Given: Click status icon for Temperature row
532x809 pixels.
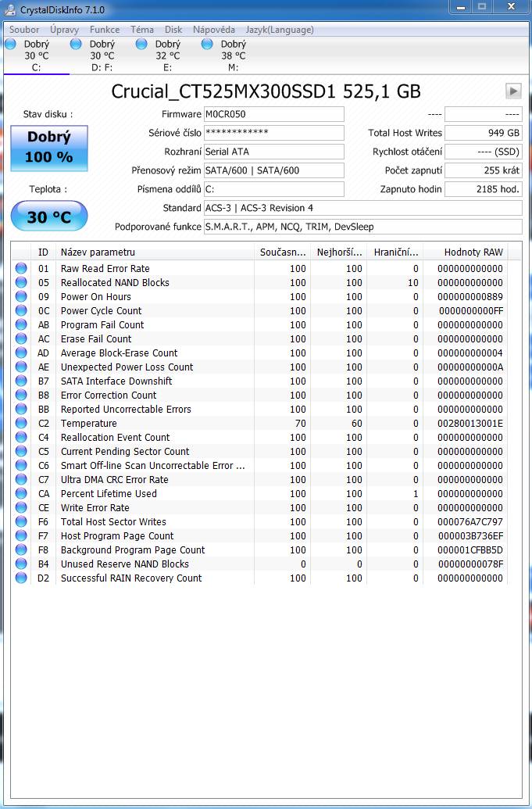Looking at the screenshot, I should pyautogui.click(x=21, y=423).
